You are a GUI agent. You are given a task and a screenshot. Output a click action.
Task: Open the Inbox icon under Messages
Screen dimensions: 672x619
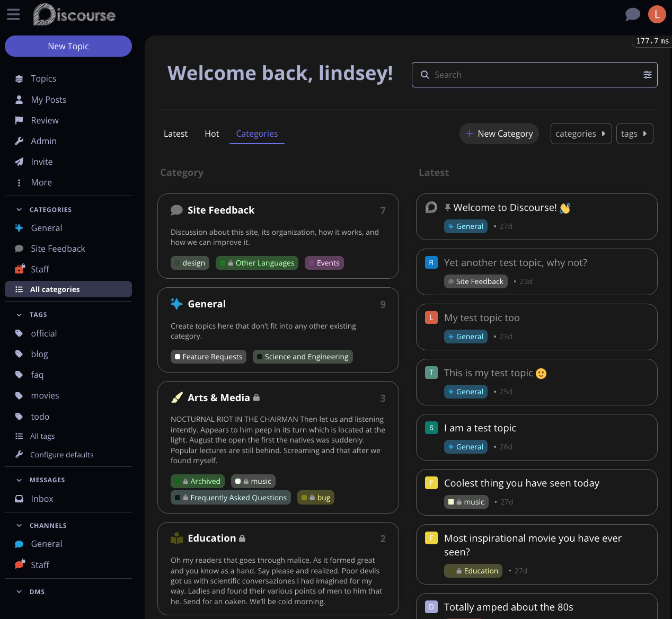click(x=19, y=499)
